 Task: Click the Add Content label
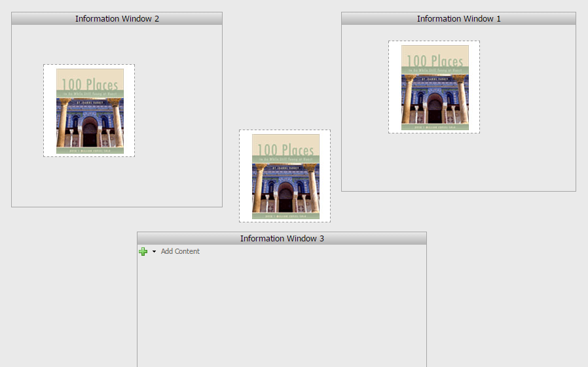click(180, 251)
